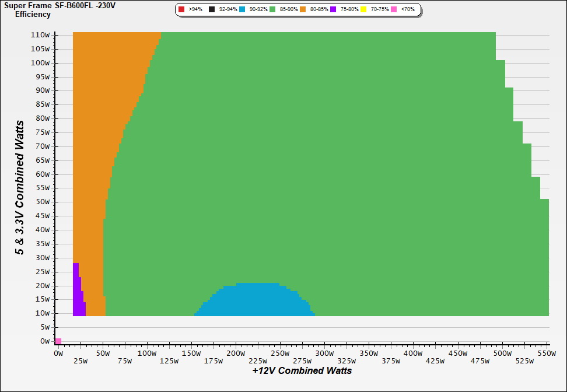567x392 pixels.
Task: Click the pink square at chart origin
Action: point(58,341)
